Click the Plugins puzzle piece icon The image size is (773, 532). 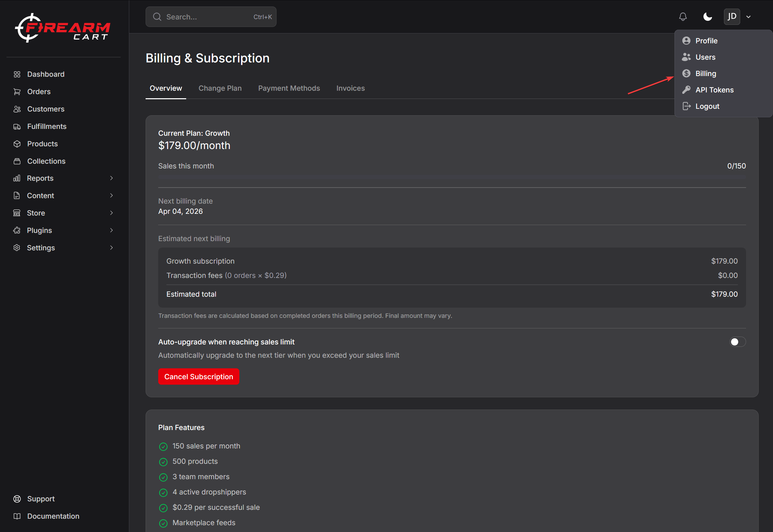17,231
